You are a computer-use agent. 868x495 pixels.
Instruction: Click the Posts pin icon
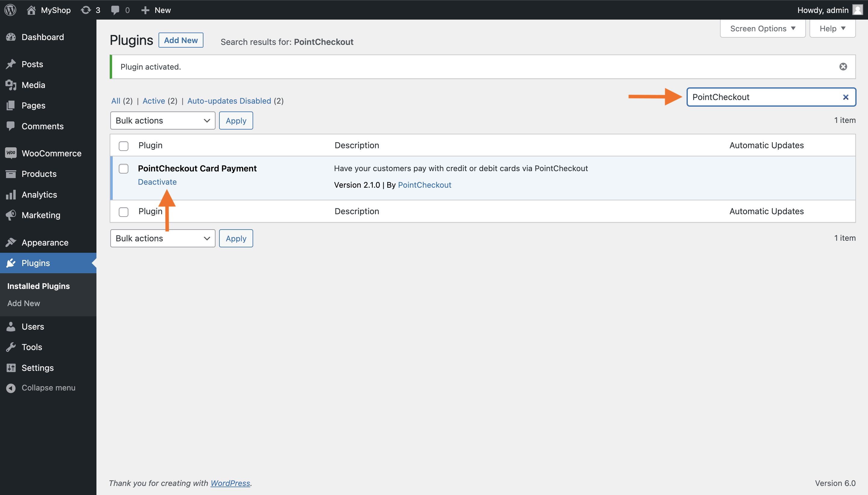pos(11,64)
